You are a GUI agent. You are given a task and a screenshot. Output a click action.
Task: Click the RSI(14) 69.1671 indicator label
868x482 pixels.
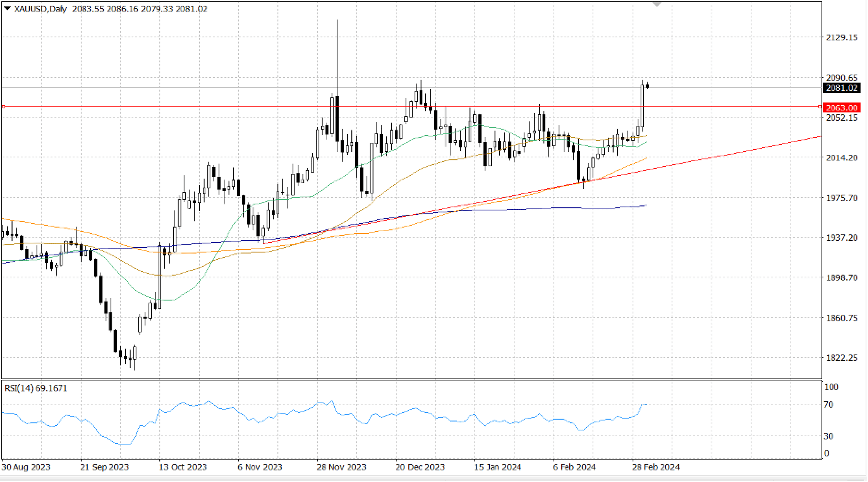tap(35, 388)
